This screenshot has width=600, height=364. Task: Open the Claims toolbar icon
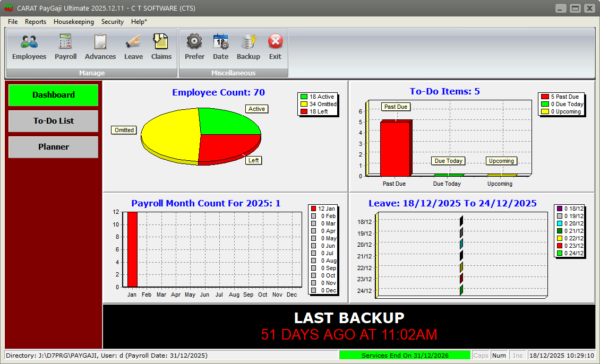click(161, 42)
